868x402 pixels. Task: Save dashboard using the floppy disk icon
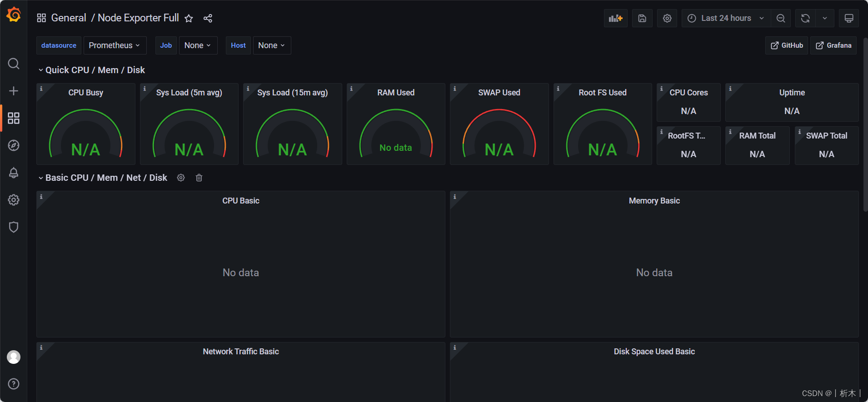tap(642, 18)
